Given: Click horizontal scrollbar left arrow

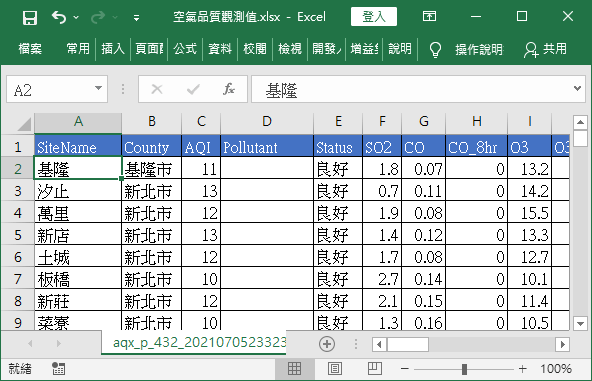Looking at the screenshot, I should click(379, 344).
